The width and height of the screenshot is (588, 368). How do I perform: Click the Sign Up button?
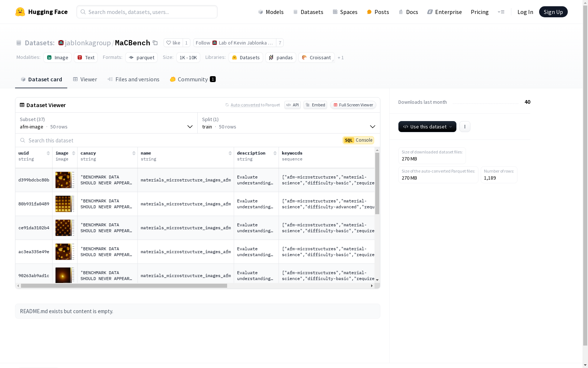tap(553, 12)
